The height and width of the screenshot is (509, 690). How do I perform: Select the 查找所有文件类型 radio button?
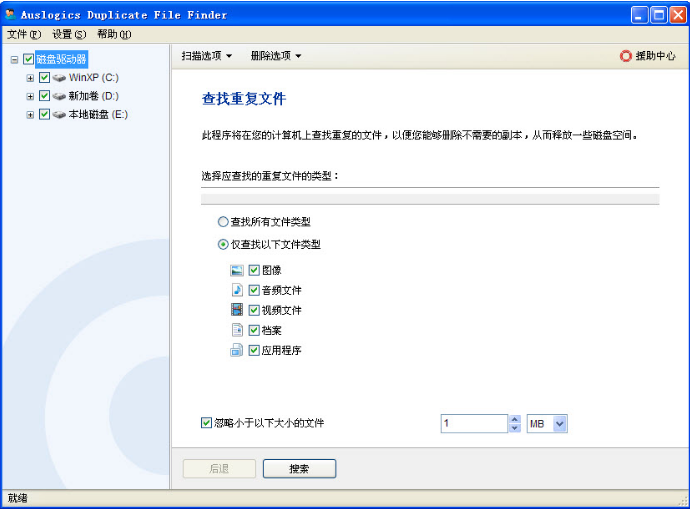click(x=223, y=222)
